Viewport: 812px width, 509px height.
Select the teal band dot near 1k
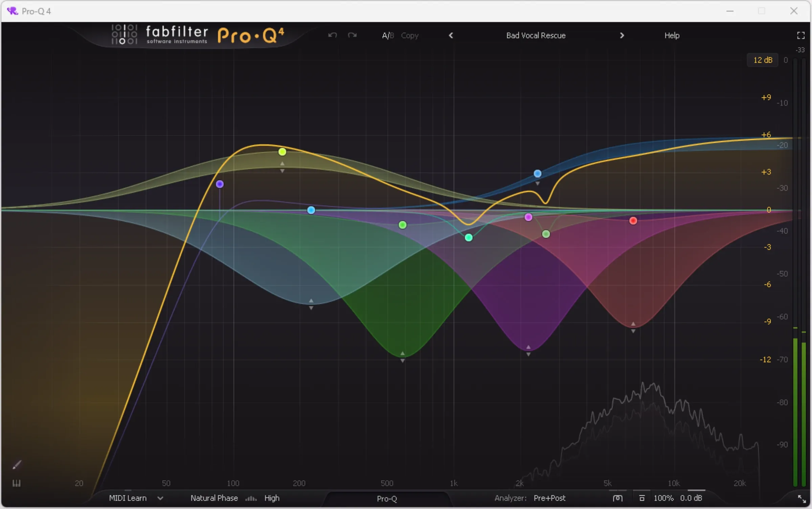tap(469, 238)
